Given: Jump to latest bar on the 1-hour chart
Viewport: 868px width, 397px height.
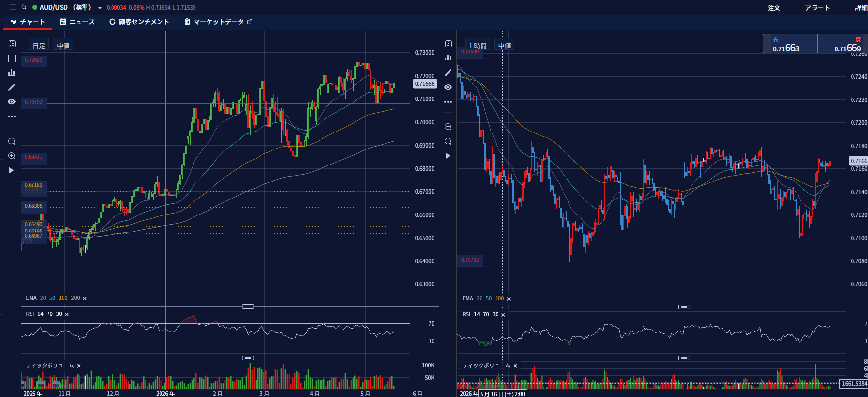Looking at the screenshot, I should tap(448, 156).
